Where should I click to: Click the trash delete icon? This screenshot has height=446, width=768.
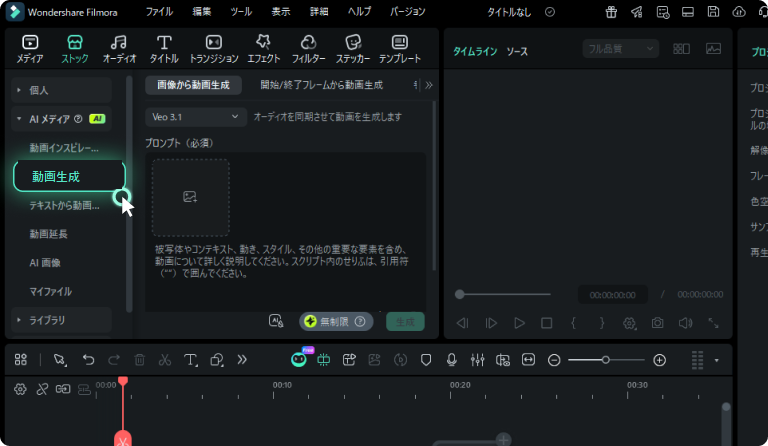coord(139,360)
